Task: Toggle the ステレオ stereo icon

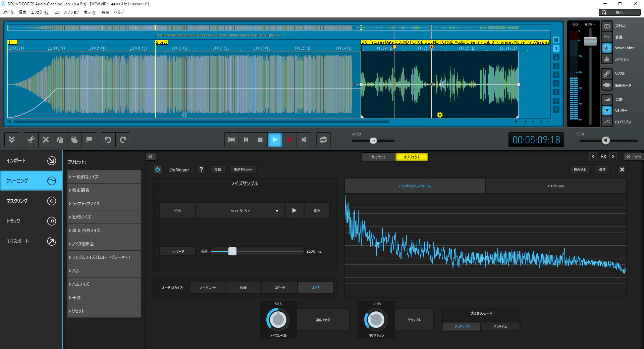Action: coord(607,26)
